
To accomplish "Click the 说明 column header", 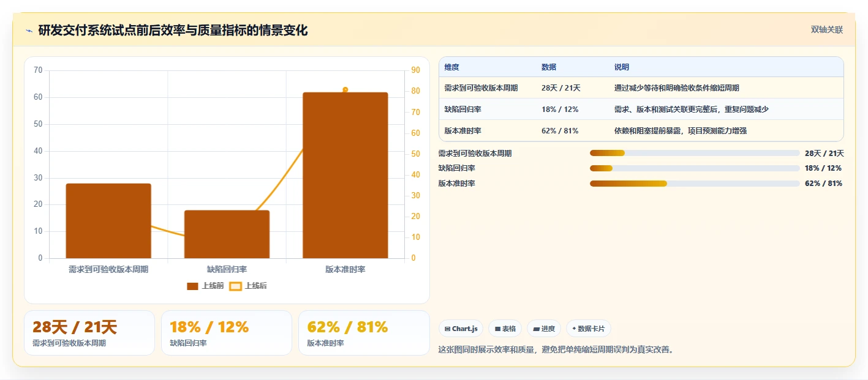I will (622, 67).
